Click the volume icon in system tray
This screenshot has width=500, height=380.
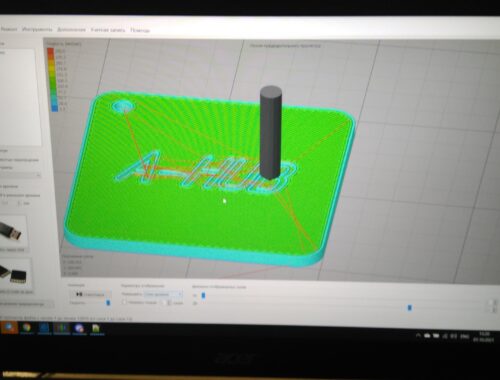[x=444, y=336]
